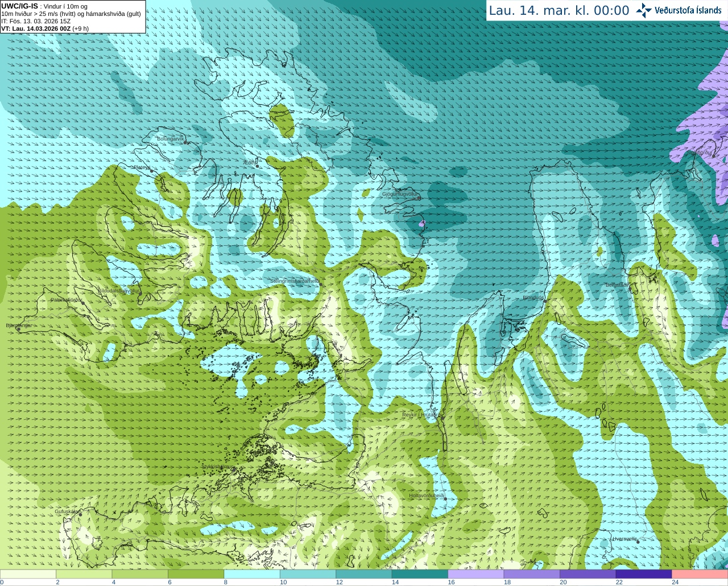Select the 2–4 m/s legend color
The image size is (728, 586).
84,573
